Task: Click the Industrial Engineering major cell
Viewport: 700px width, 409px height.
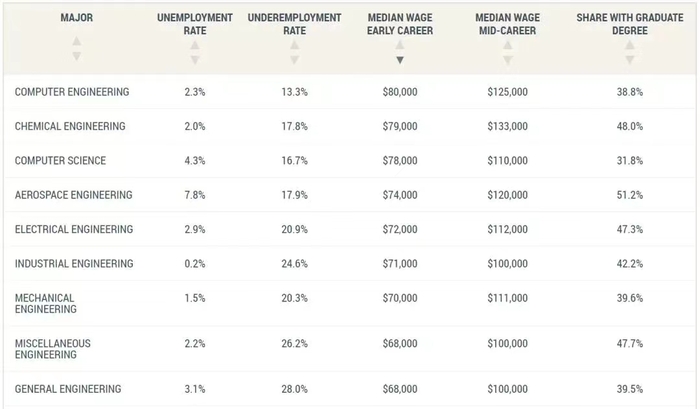Action: point(73,264)
